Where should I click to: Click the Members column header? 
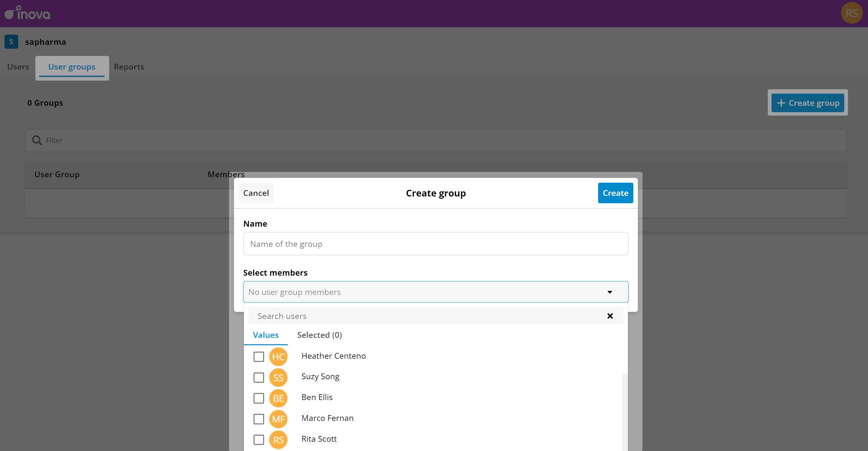(226, 175)
